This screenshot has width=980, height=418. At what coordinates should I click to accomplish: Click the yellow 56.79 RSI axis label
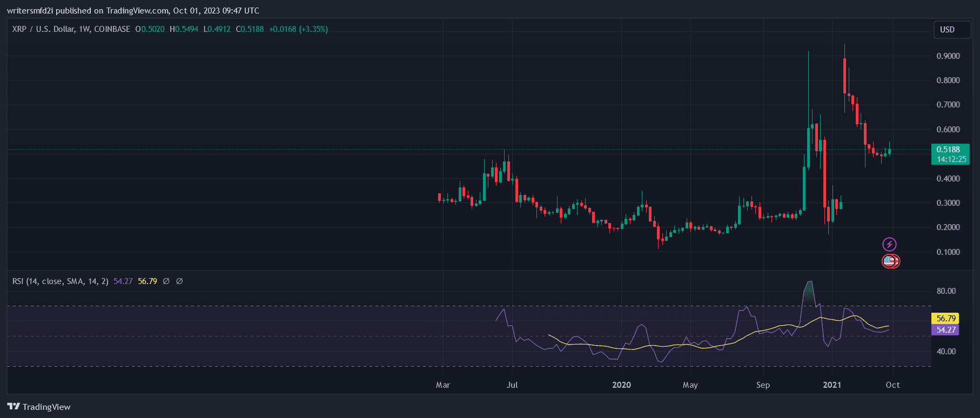tap(945, 319)
